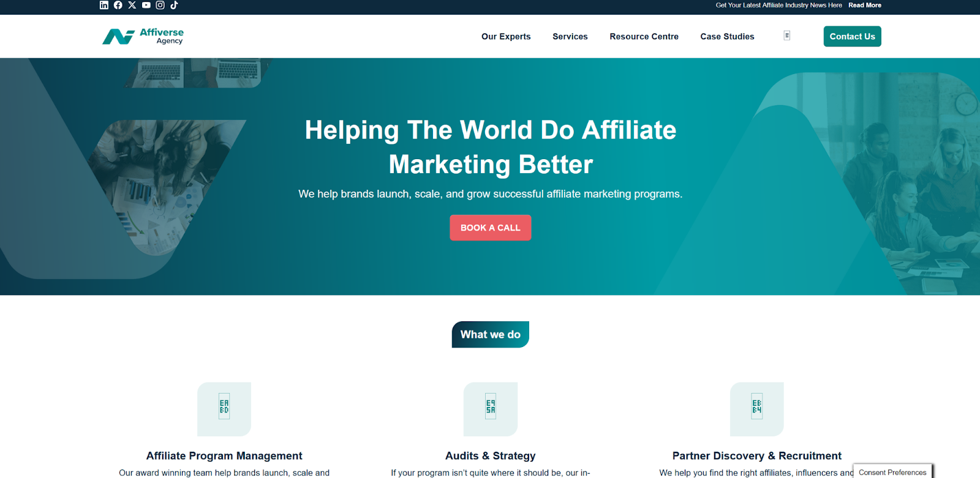Open the Facebook social icon

pos(118,5)
